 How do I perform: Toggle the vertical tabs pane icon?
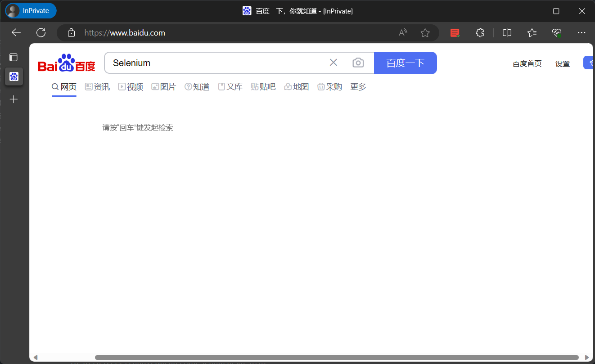pos(14,57)
